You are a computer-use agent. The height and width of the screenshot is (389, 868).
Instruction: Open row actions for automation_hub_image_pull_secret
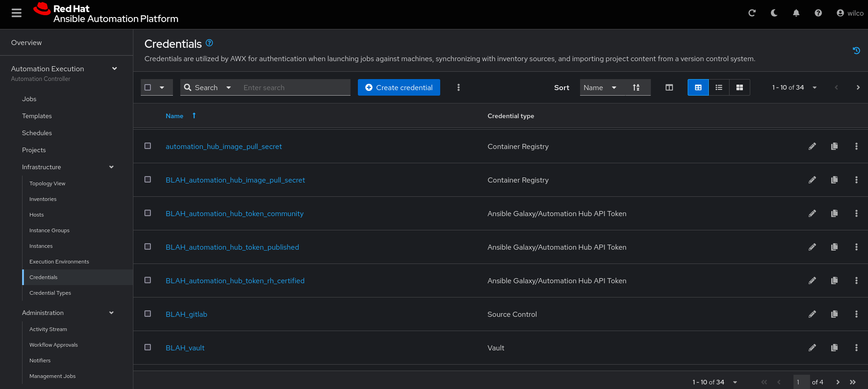(857, 146)
